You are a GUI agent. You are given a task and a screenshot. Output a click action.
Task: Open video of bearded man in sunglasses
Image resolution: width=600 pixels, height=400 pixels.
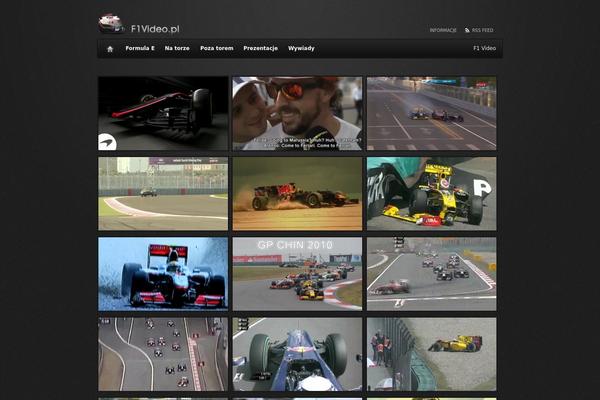pyautogui.click(x=297, y=113)
